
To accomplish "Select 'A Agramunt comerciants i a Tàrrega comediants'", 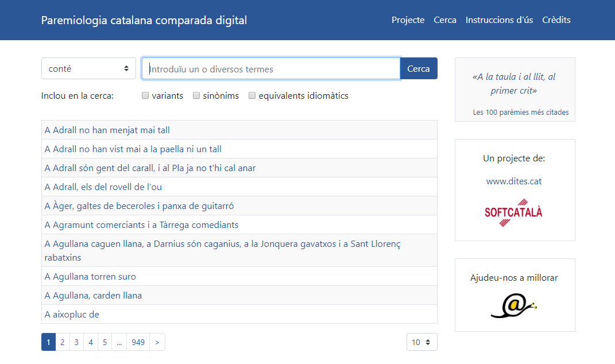I will [141, 225].
